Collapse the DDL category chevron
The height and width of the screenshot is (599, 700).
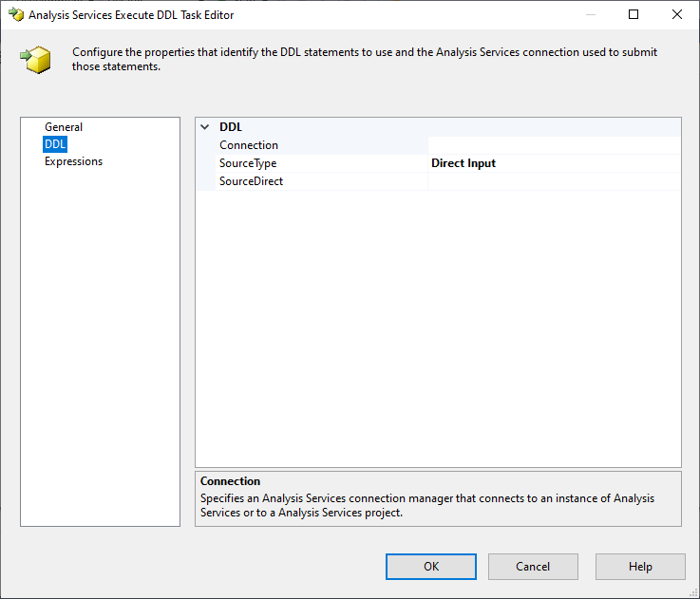click(x=205, y=127)
